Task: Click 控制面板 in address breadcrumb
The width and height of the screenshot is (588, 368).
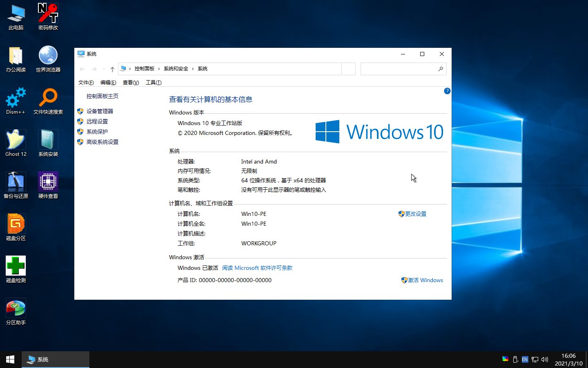Action: tap(145, 69)
